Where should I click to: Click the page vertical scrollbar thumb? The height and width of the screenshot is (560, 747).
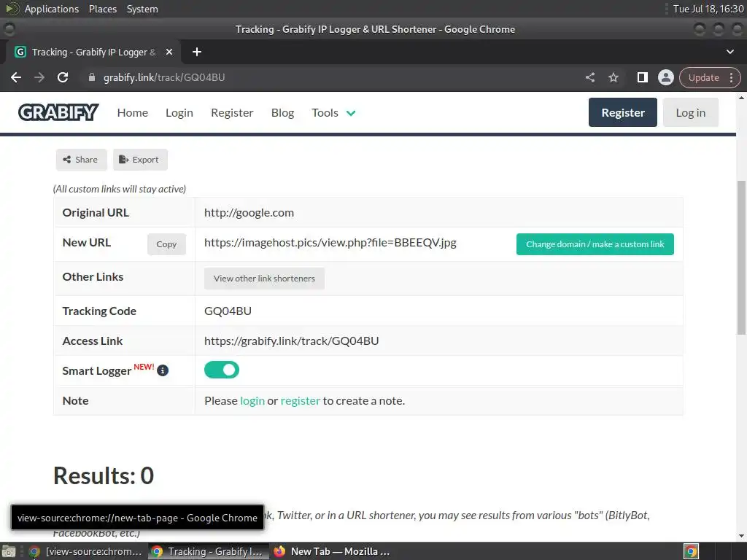(x=741, y=257)
